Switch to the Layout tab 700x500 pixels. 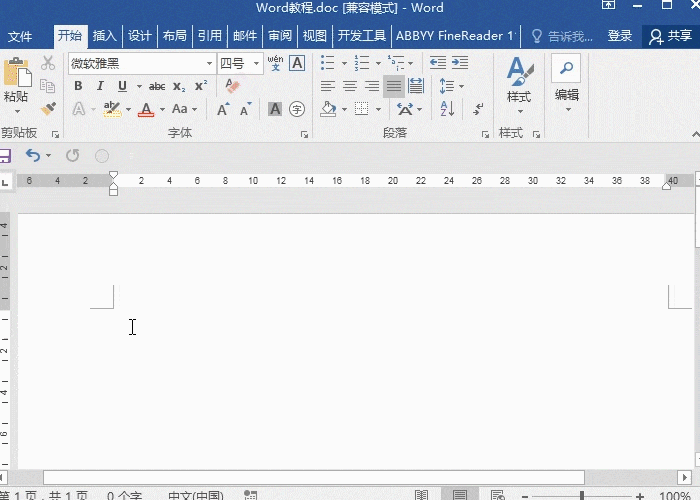click(175, 36)
